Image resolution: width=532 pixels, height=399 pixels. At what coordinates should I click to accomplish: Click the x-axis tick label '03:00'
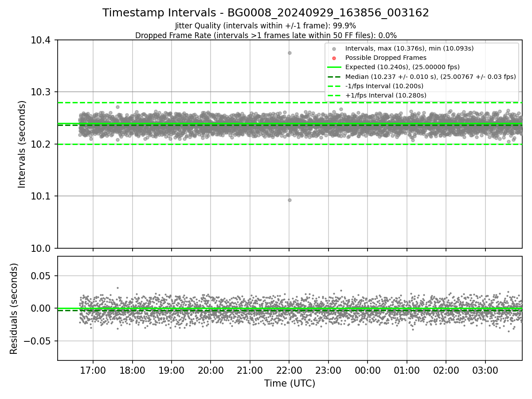(485, 370)
